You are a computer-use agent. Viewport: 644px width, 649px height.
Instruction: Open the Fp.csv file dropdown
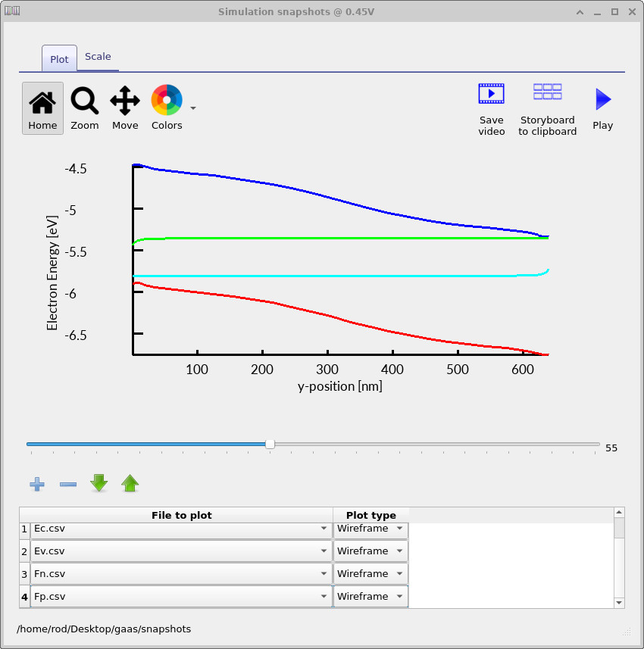(324, 597)
